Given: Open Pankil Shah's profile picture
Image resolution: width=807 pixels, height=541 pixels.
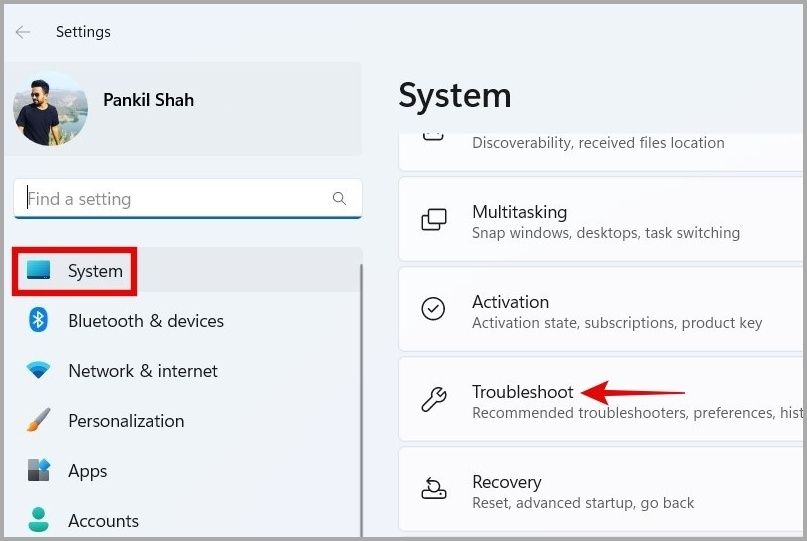Looking at the screenshot, I should click(x=50, y=109).
